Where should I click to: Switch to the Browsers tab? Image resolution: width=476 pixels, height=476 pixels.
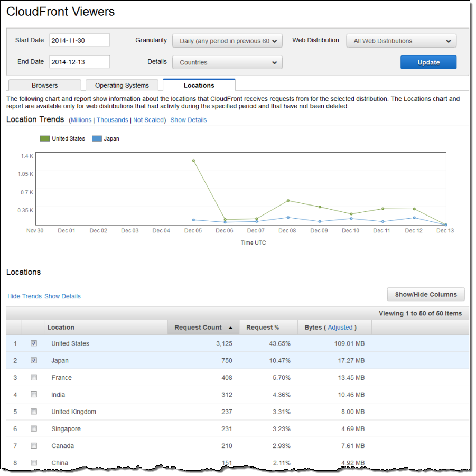pos(45,85)
